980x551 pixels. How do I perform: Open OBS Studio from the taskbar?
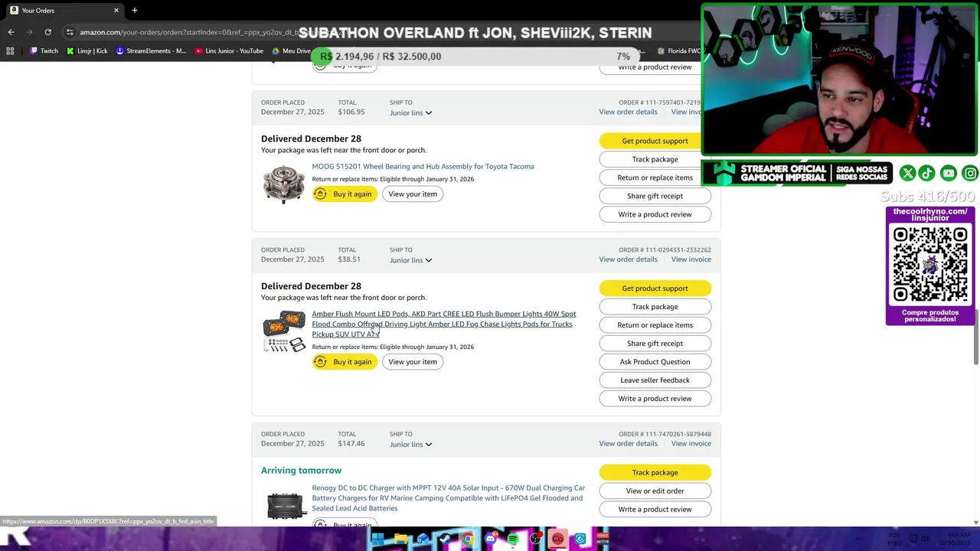(535, 540)
